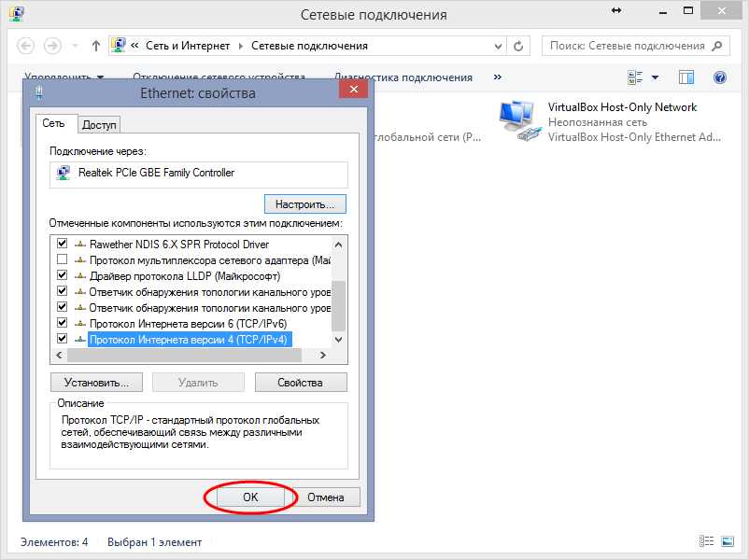Click the Rawether protocol row icon
This screenshot has width=749, height=560.
(80, 245)
